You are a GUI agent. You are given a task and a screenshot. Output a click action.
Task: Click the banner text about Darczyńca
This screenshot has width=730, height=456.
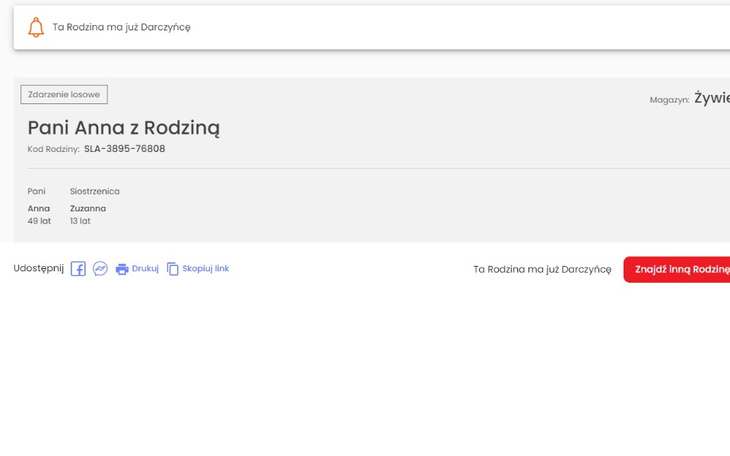[121, 27]
